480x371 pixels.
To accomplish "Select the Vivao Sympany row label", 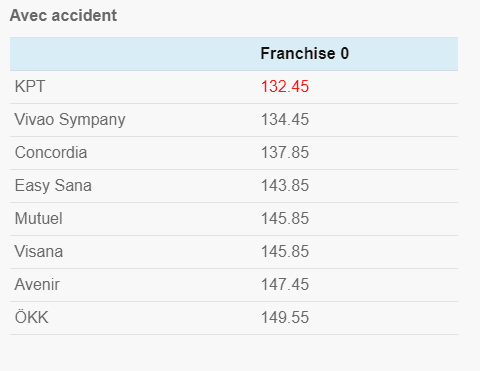I will pyautogui.click(x=70, y=120).
